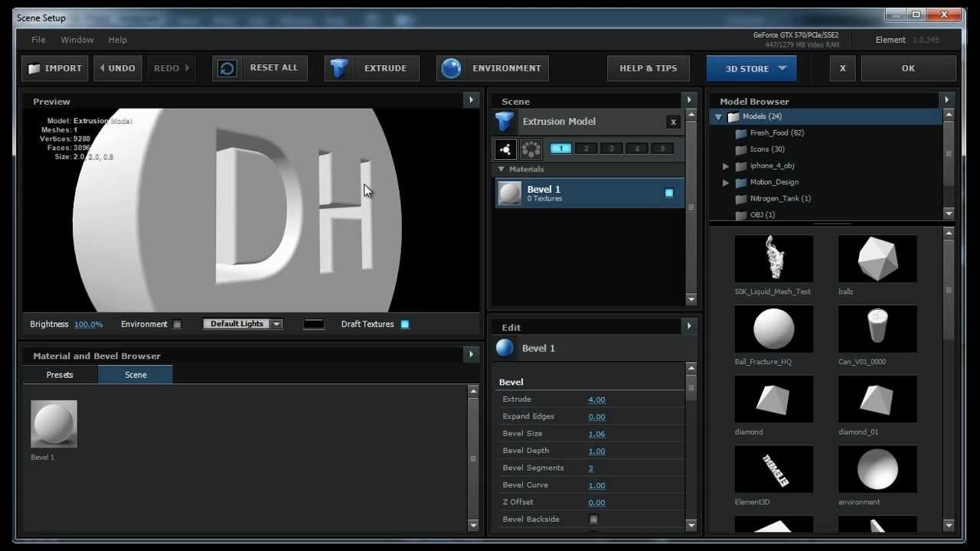Select the Element3D model thumbnail
This screenshot has width=980, height=551.
click(x=773, y=469)
